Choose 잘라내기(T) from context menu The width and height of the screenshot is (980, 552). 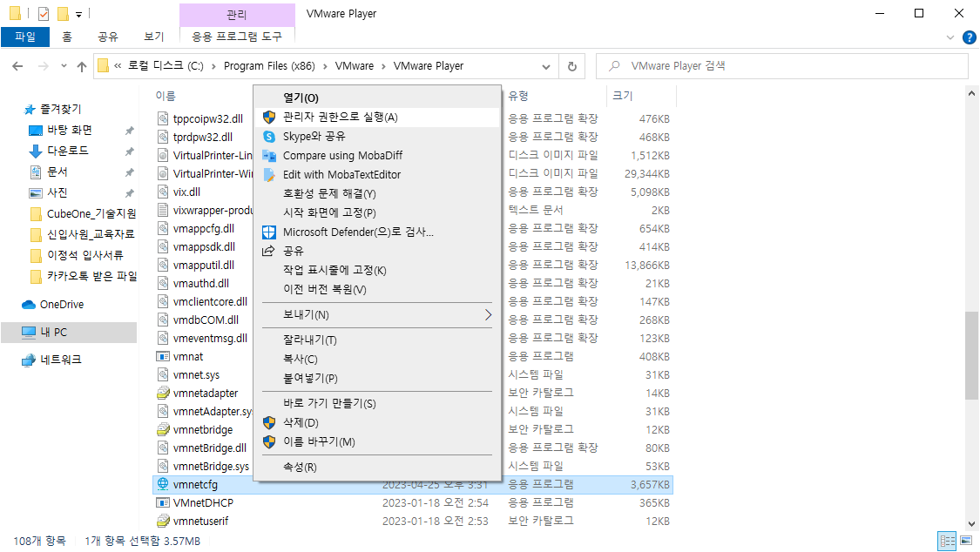coord(377,340)
